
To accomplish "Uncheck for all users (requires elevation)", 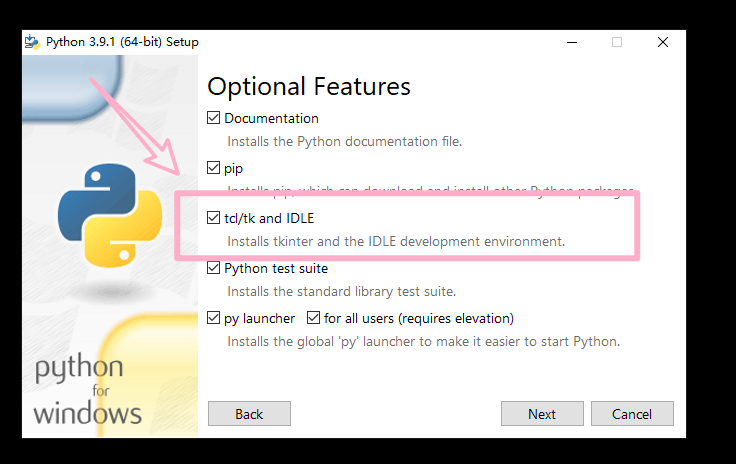I will pos(313,318).
